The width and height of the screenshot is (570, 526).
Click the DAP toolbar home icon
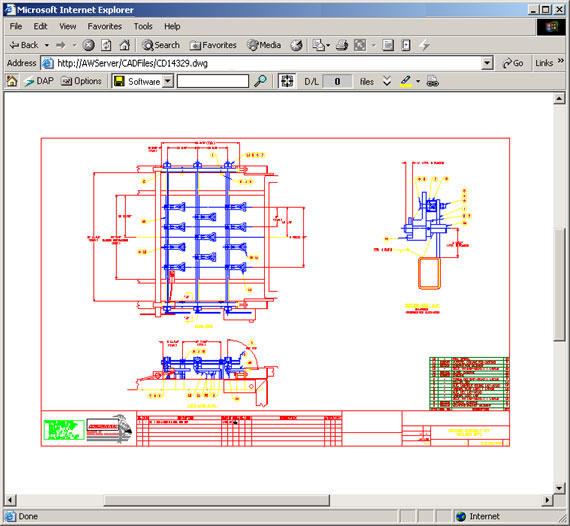point(12,81)
